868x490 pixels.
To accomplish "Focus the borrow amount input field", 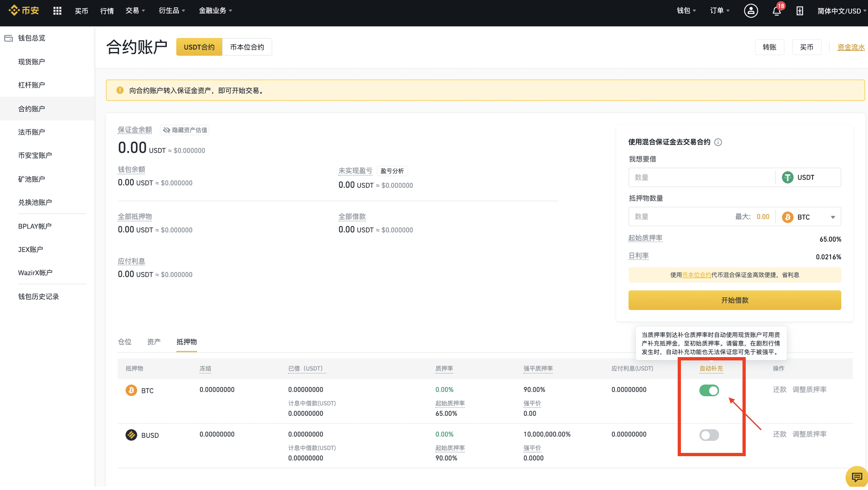I will 702,178.
